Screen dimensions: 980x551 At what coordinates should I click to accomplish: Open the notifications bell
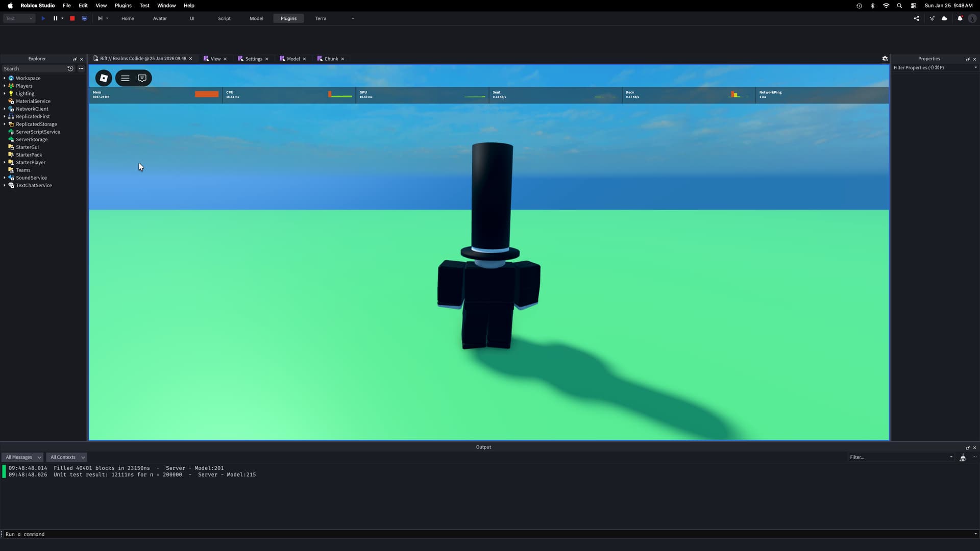[x=960, y=18]
